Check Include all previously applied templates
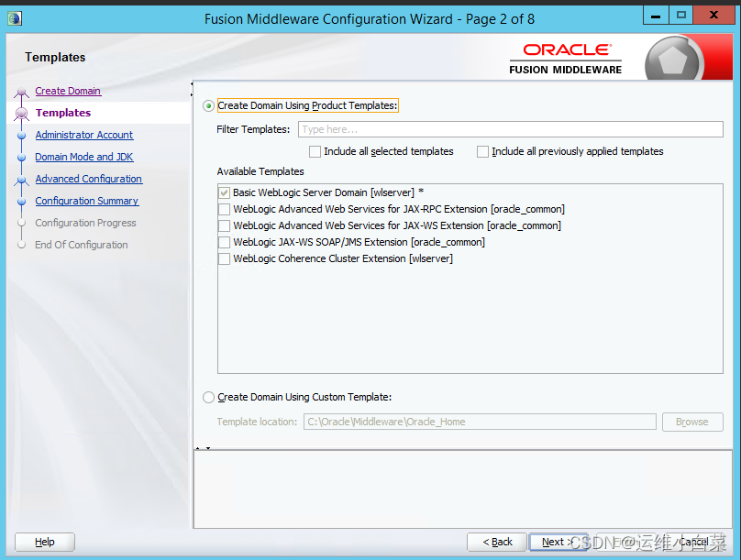Image resolution: width=741 pixels, height=560 pixels. tap(482, 151)
